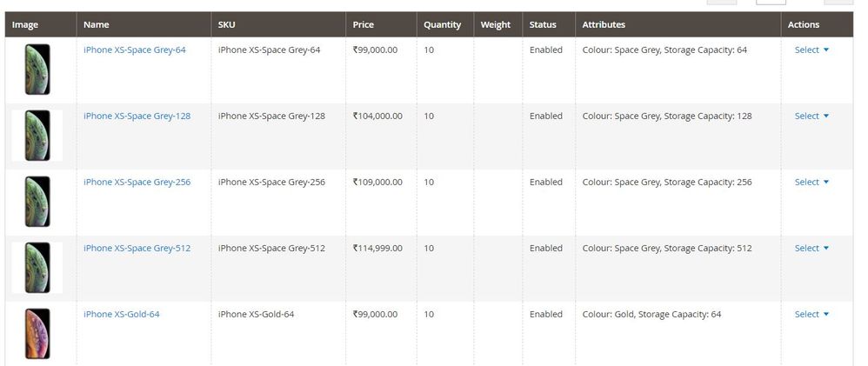Expand Select dropdown for Gold-64 row
The image size is (868, 366).
point(811,315)
